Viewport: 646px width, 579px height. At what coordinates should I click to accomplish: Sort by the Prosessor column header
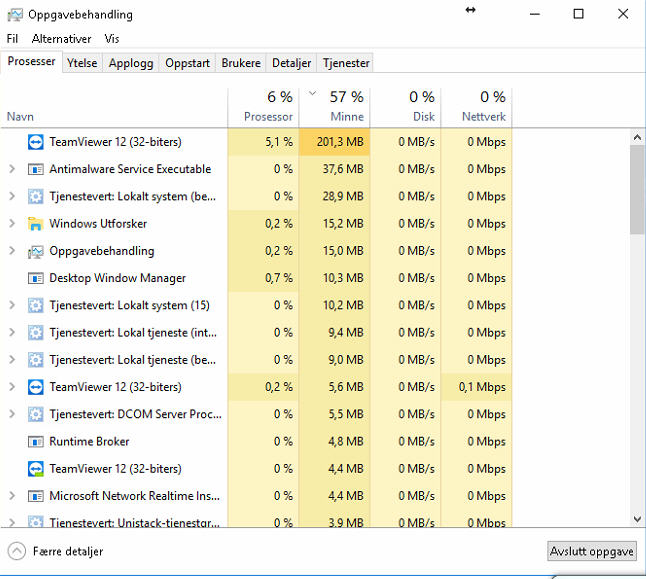(263, 107)
